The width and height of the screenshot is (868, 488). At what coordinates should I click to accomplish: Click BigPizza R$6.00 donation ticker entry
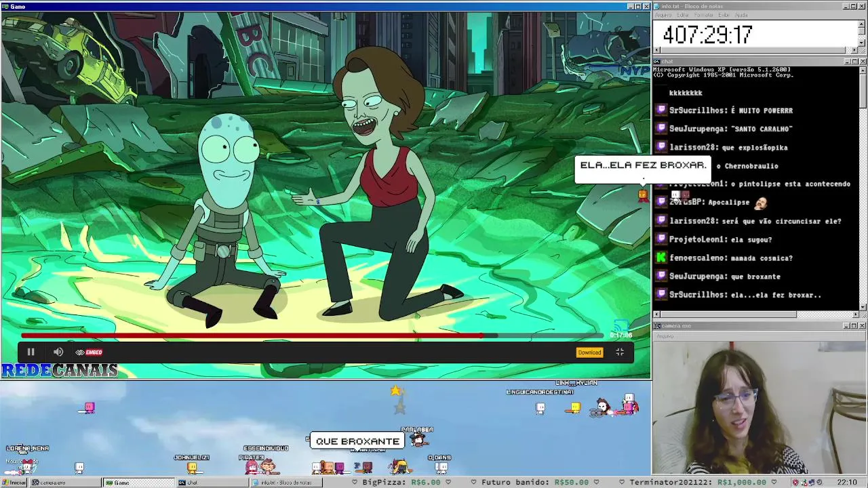[401, 483]
